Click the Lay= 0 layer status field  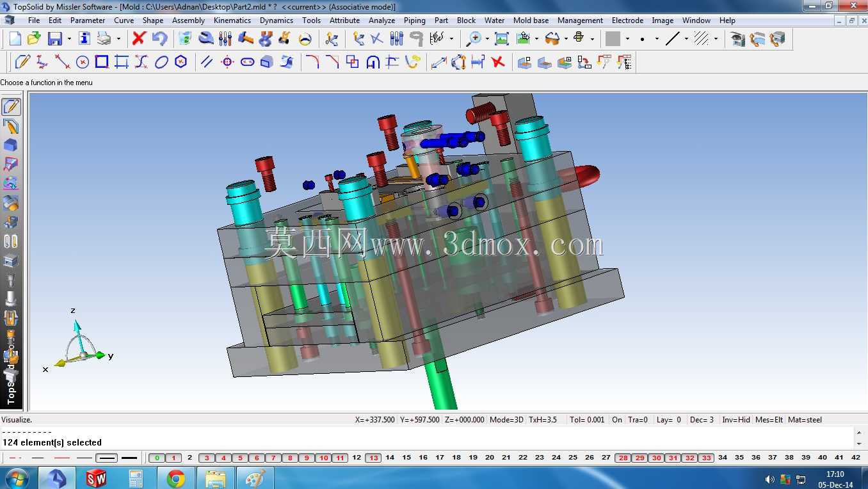click(x=669, y=420)
